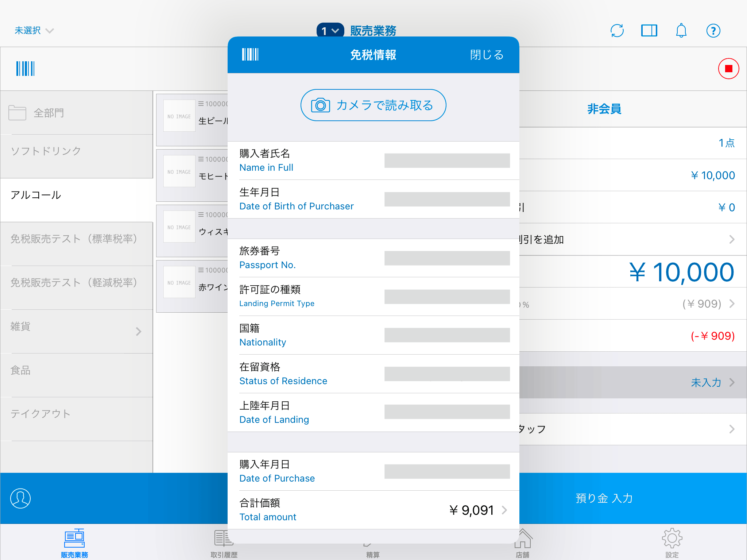The image size is (747, 560).
Task: Click the Name in Full input field
Action: pyautogui.click(x=447, y=161)
